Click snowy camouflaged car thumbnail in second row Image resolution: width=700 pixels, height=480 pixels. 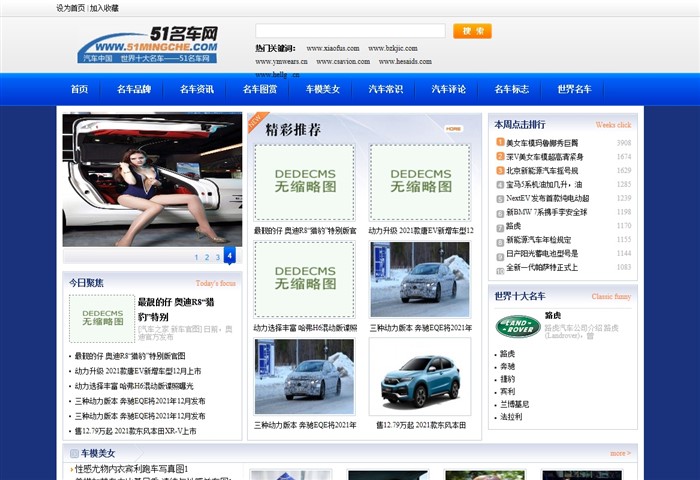[420, 280]
